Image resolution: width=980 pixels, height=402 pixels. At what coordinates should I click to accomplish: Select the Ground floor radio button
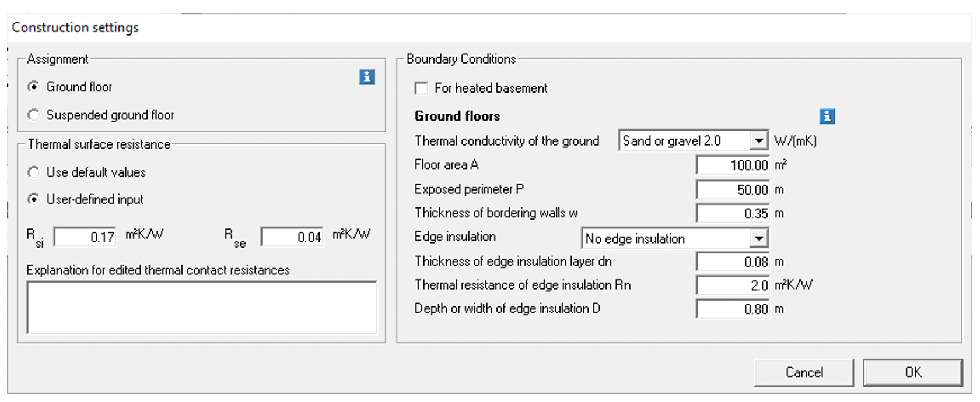(34, 86)
